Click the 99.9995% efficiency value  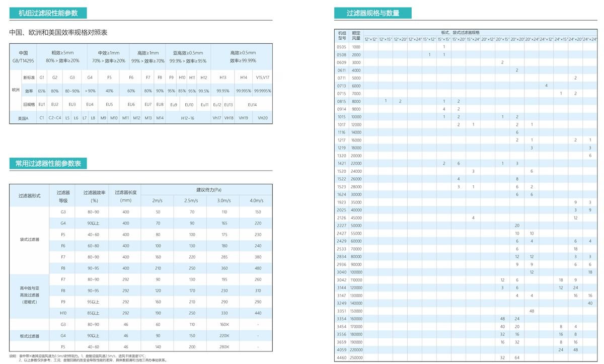pos(263,91)
